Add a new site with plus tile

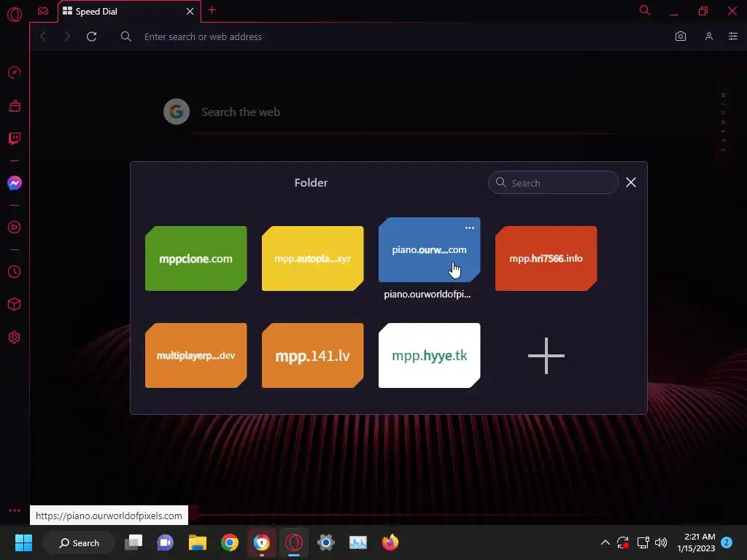point(546,356)
